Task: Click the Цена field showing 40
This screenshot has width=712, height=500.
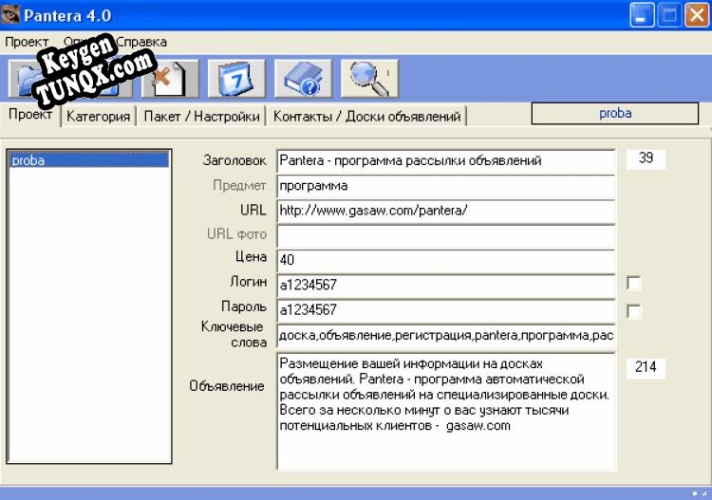Action: (x=446, y=260)
